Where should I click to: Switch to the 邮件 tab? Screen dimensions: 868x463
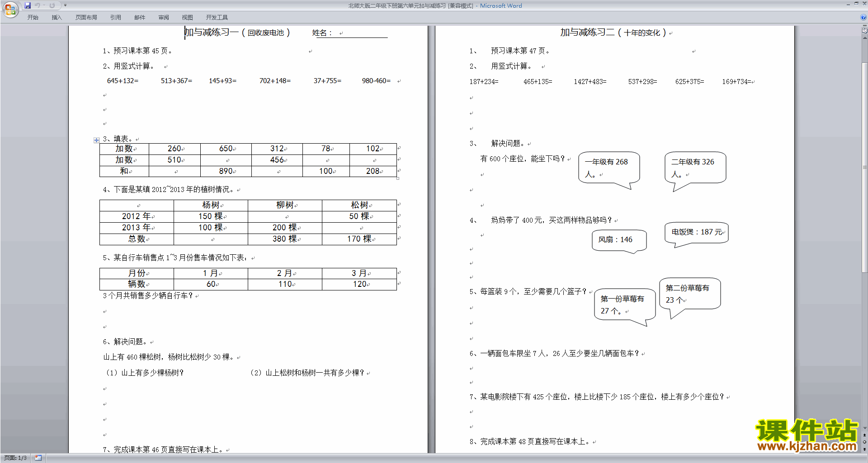(x=140, y=17)
